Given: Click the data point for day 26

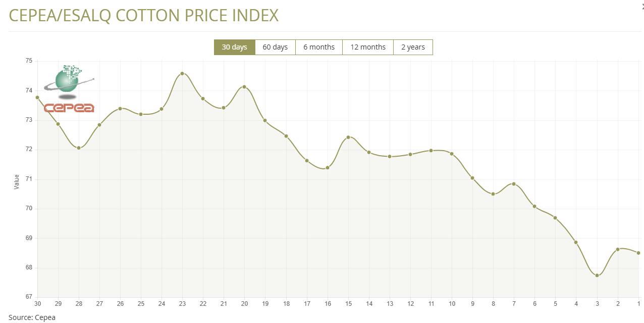Looking at the screenshot, I should (120, 108).
